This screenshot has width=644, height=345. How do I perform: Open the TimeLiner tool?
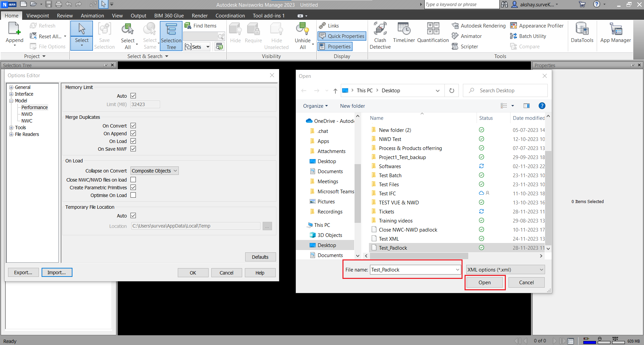pyautogui.click(x=404, y=33)
